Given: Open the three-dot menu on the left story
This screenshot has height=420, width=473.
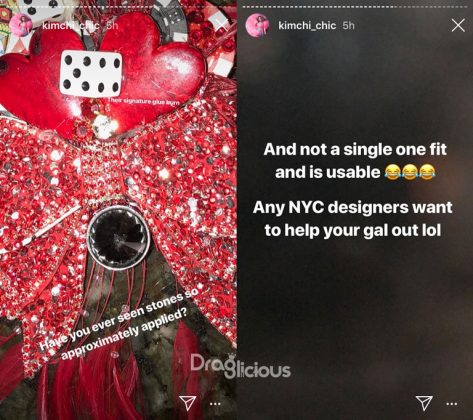Looking at the screenshot, I should click(x=215, y=404).
